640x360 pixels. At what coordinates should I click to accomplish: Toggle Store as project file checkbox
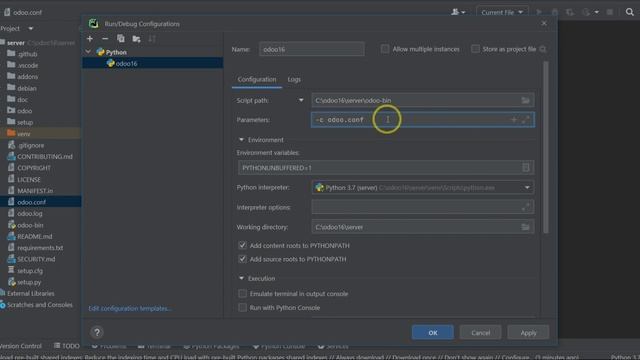click(475, 49)
